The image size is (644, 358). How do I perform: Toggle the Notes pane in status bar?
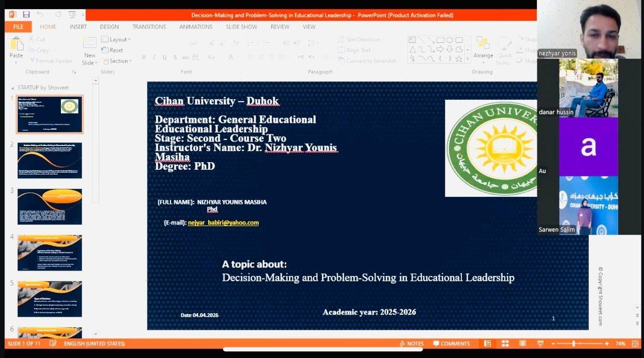point(411,343)
